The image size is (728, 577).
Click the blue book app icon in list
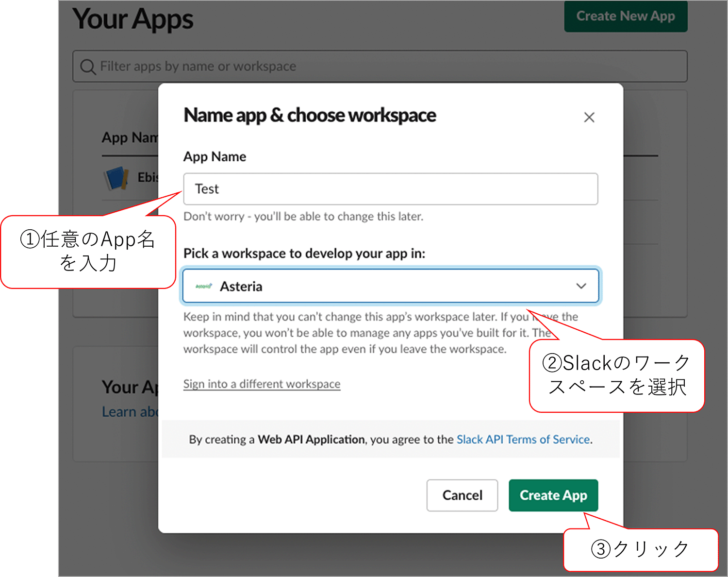click(116, 178)
